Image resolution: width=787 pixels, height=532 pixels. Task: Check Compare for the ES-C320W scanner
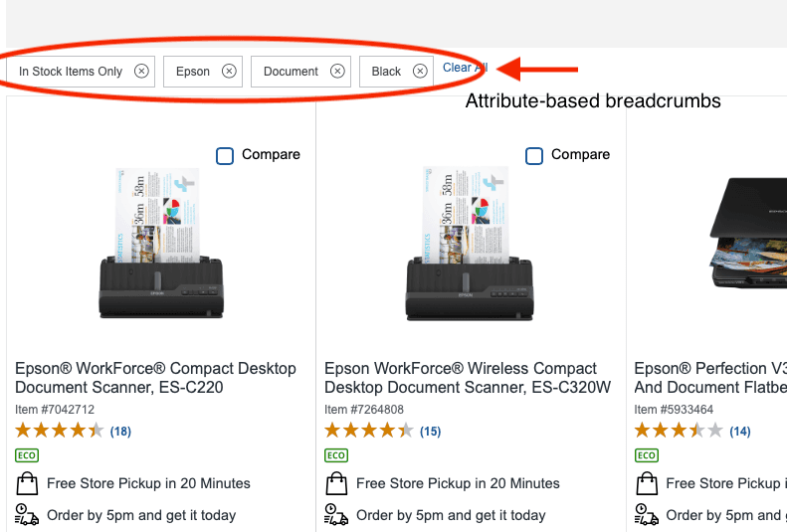pos(534,155)
